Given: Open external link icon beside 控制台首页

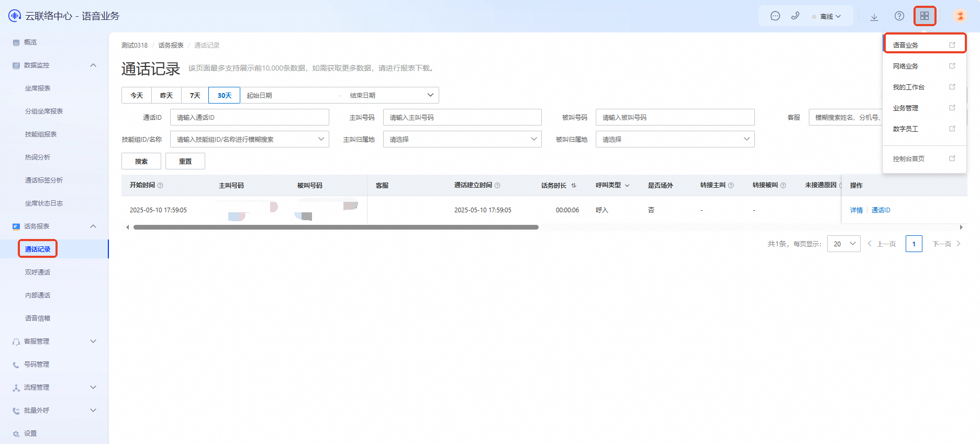Looking at the screenshot, I should click(952, 158).
